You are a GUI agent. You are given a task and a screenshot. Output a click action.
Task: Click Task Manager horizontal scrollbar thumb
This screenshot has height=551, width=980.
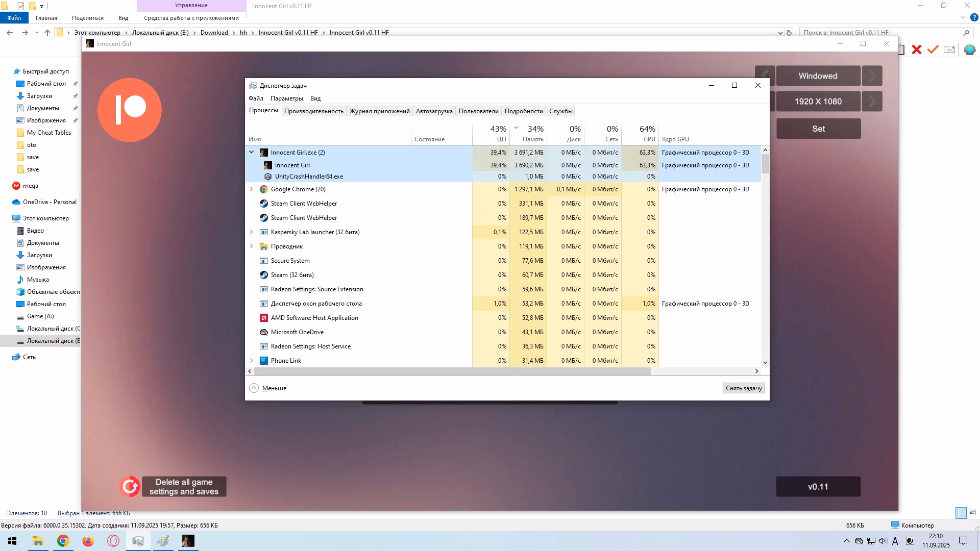(x=452, y=371)
